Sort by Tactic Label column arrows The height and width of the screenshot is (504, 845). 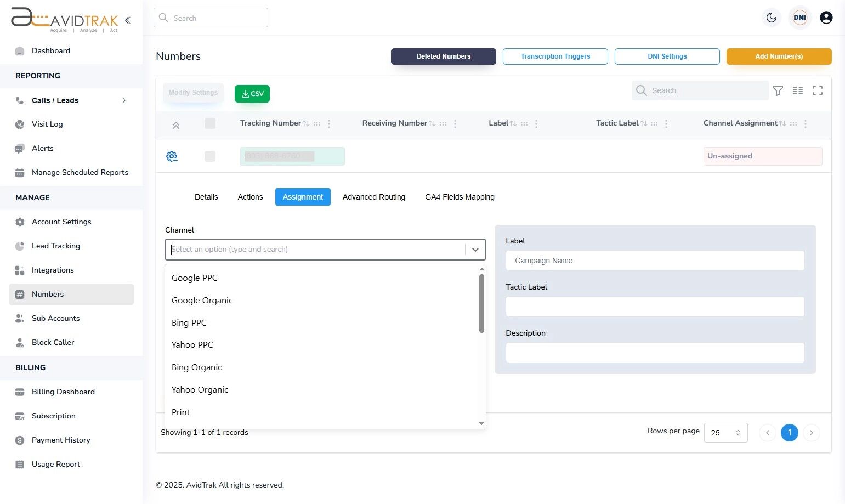tap(644, 124)
